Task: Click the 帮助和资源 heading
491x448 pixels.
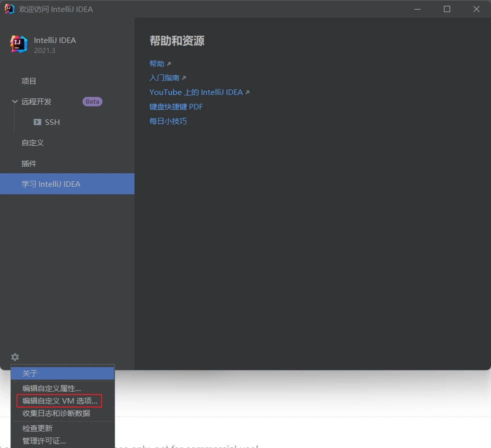Action: (177, 40)
